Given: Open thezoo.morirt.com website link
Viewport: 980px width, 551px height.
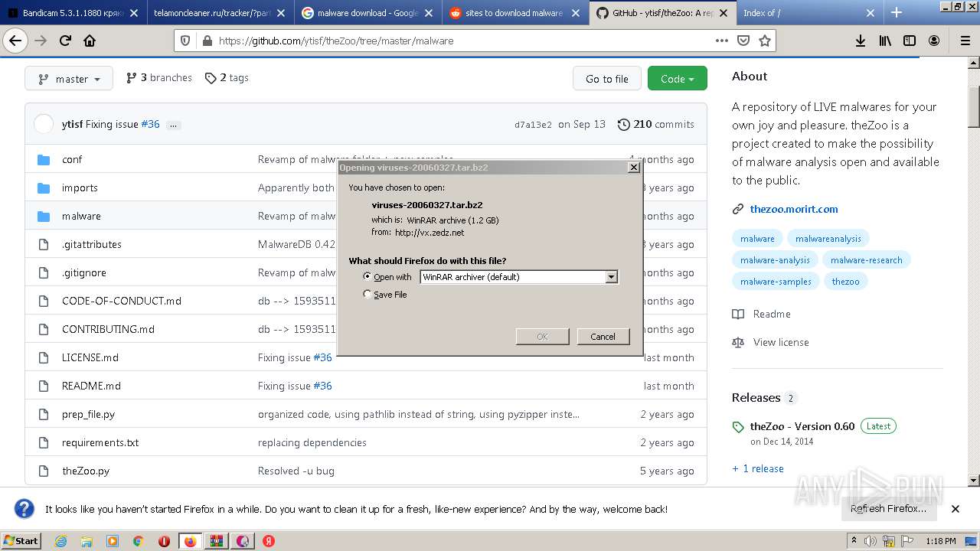Looking at the screenshot, I should 794,209.
